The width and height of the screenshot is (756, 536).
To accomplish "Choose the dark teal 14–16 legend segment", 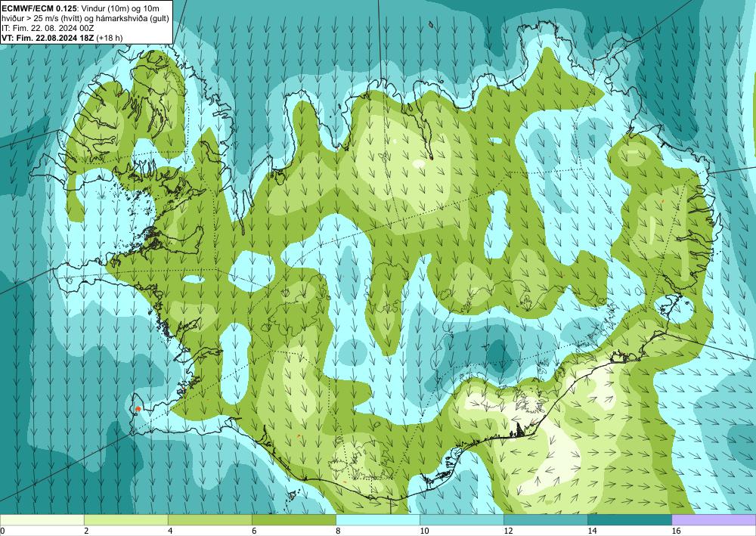I will 630,519.
